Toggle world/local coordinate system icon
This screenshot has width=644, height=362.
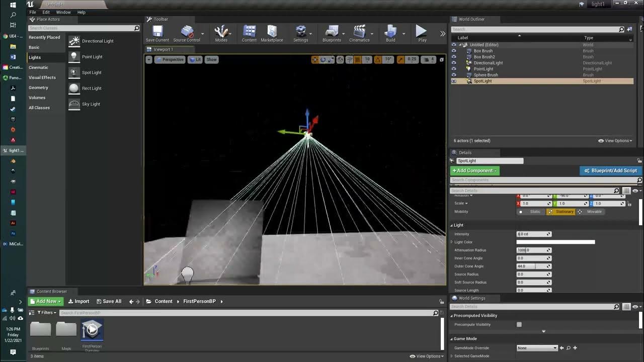340,59
